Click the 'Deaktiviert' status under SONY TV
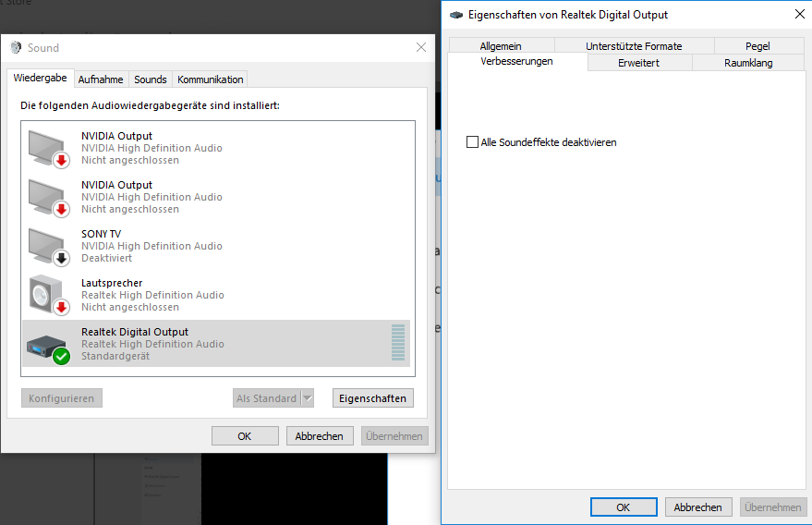This screenshot has height=525, width=812. click(106, 258)
